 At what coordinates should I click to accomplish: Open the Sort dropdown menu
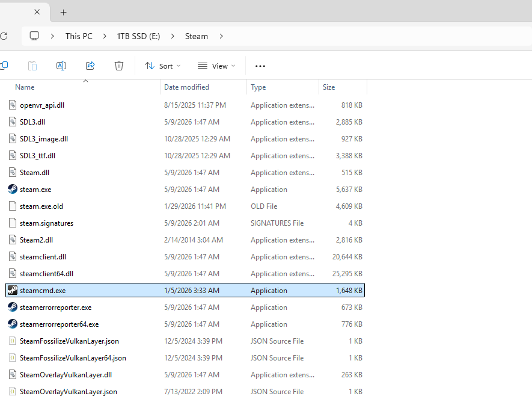click(x=162, y=66)
